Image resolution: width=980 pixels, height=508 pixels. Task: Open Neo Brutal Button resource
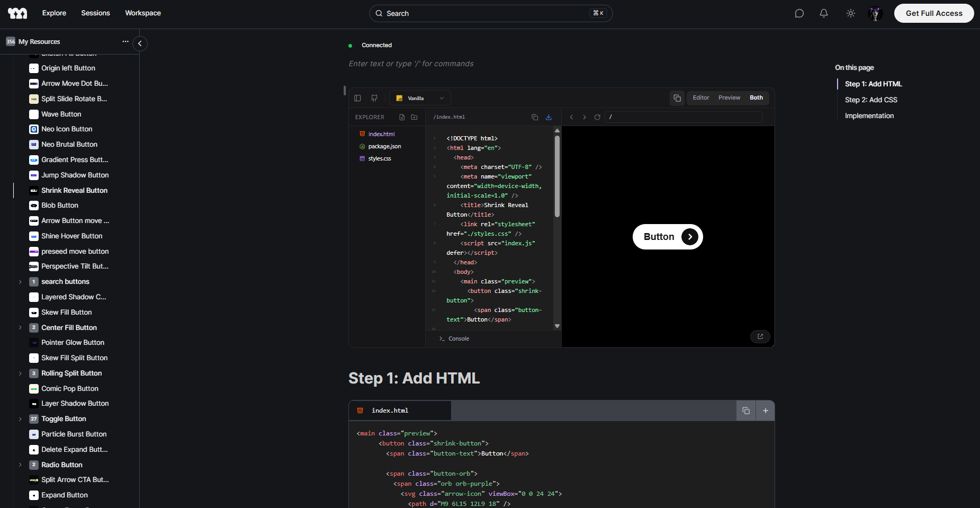[x=69, y=144]
